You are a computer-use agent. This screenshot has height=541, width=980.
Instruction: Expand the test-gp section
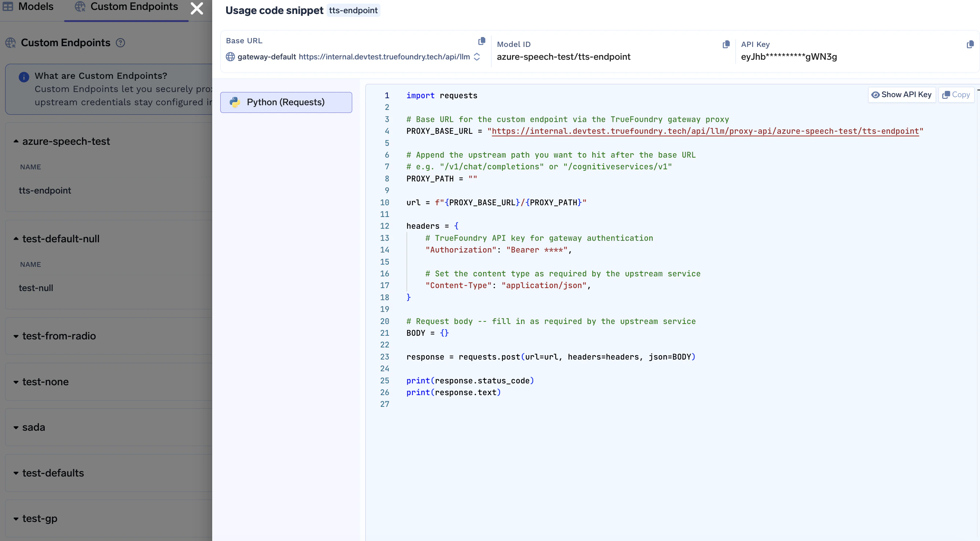[16, 519]
